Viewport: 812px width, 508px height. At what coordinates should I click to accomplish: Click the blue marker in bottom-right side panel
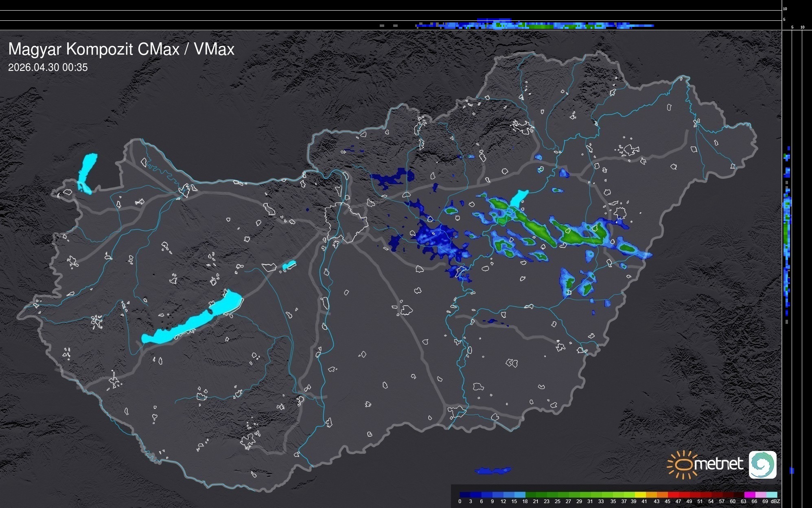(792, 471)
